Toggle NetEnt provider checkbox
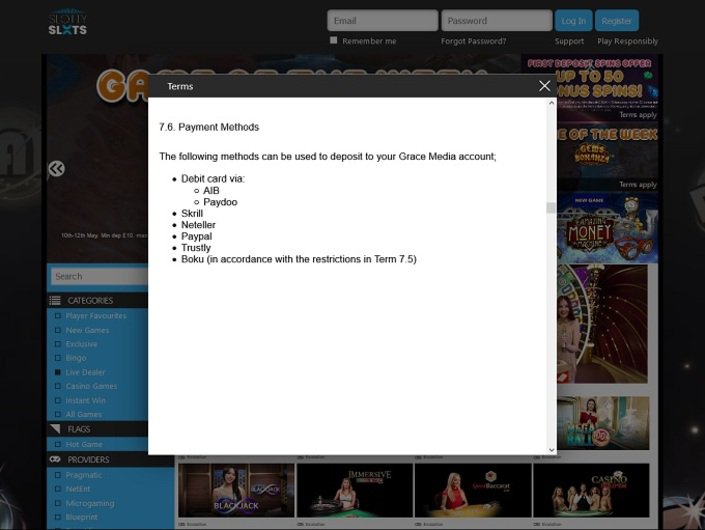 click(58, 489)
